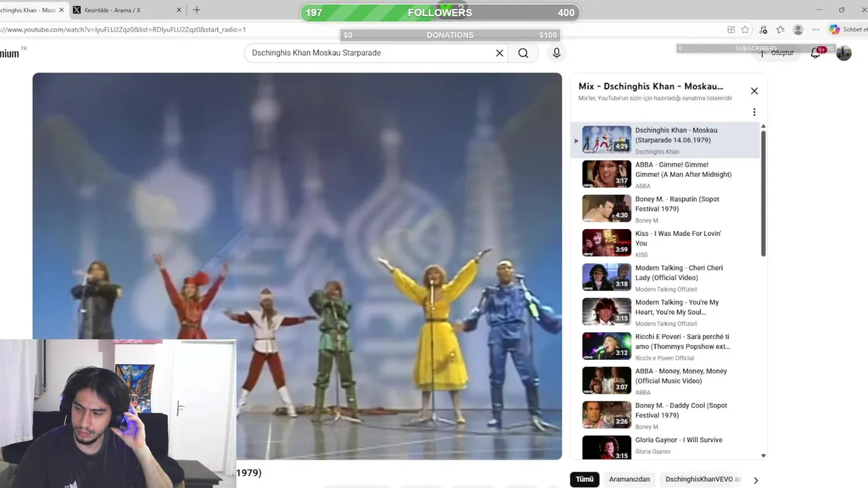
Task: Select the Aramanızdan filter chip
Action: [x=629, y=479]
